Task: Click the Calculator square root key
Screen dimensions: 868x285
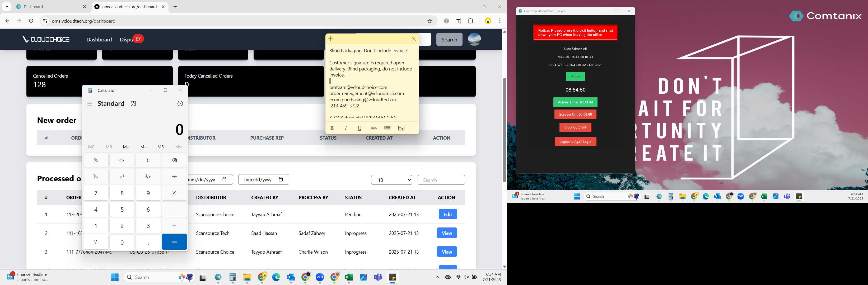Action: pyautogui.click(x=148, y=176)
